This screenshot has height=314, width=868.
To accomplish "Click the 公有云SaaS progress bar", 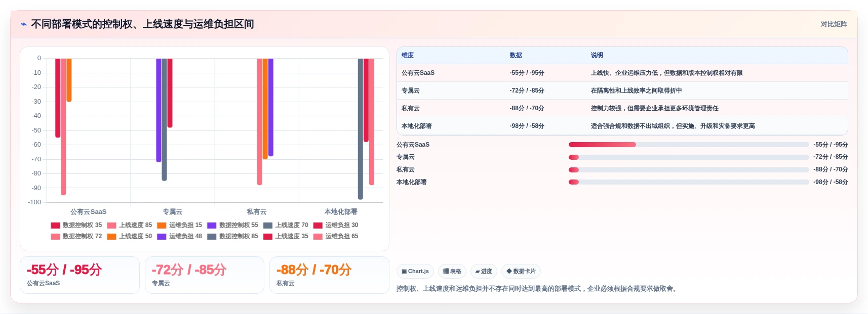I will click(689, 145).
